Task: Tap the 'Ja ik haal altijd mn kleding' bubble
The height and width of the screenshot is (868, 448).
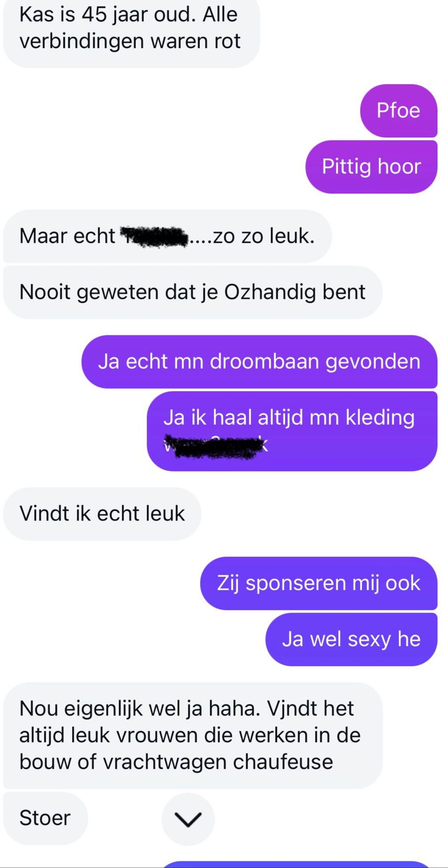Action: coord(292,431)
